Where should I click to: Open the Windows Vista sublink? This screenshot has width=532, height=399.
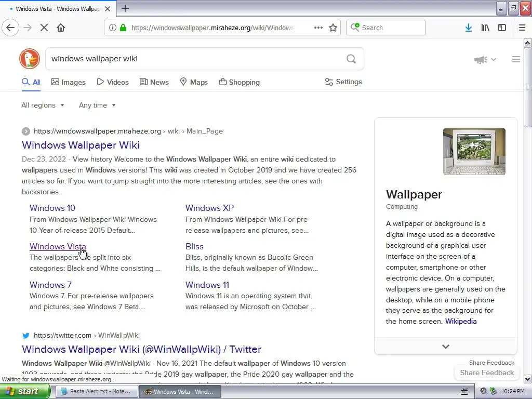[58, 247]
